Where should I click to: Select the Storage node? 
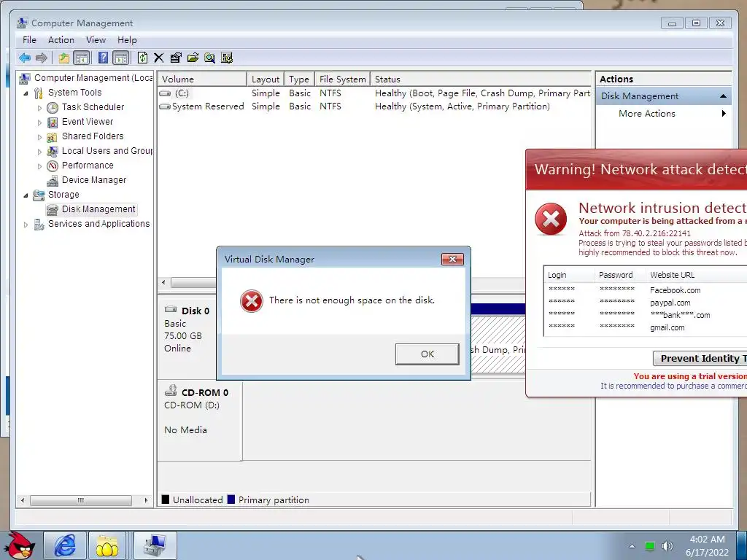[63, 195]
